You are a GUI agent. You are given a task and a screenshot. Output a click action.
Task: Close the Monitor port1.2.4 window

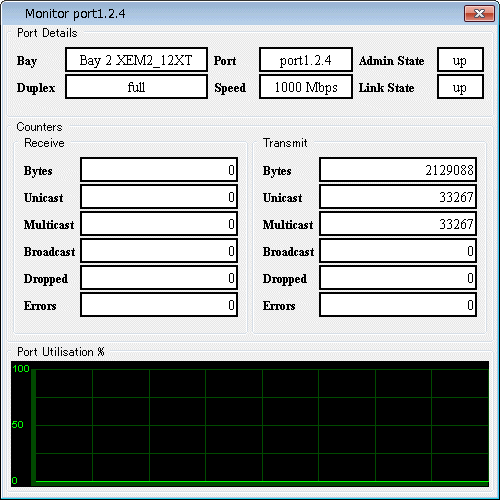(479, 13)
